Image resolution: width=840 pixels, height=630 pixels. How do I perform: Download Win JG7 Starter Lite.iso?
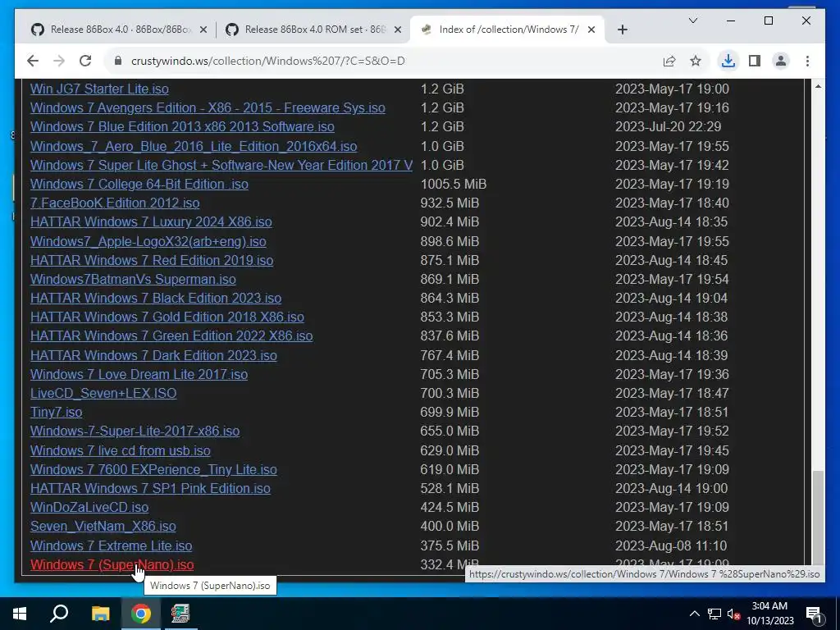[x=99, y=89]
